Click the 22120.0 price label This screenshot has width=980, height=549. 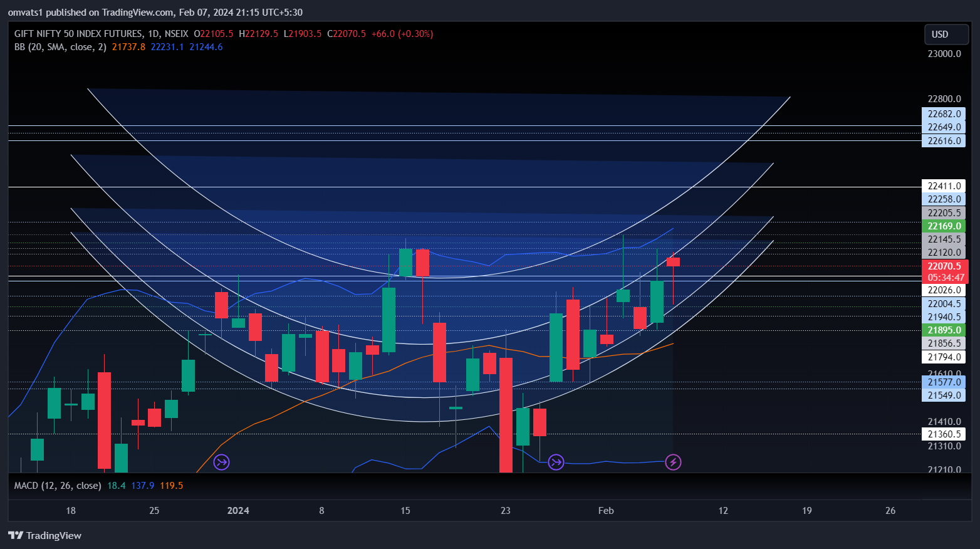click(944, 253)
